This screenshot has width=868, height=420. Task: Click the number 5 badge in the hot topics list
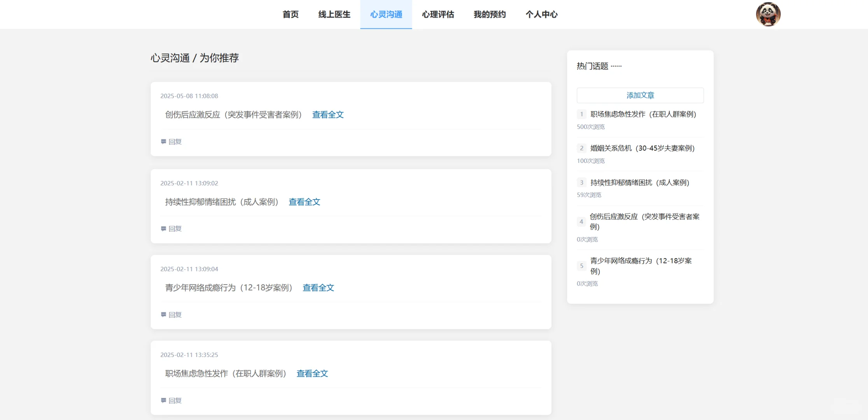click(581, 266)
